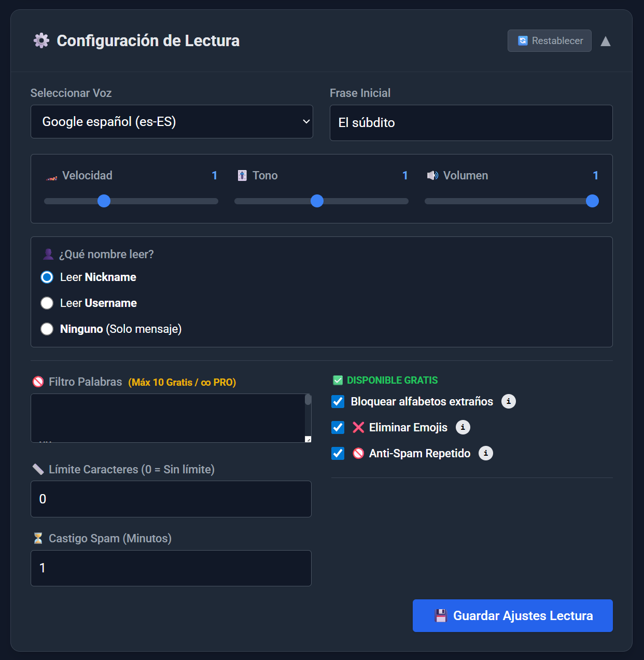
Task: Click into the Frase Inicial text field
Action: click(471, 123)
